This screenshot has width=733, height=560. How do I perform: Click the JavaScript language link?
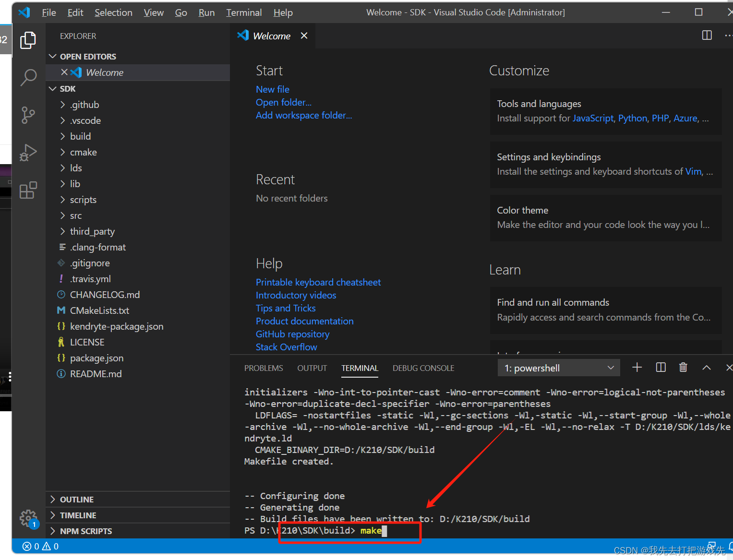tap(593, 118)
